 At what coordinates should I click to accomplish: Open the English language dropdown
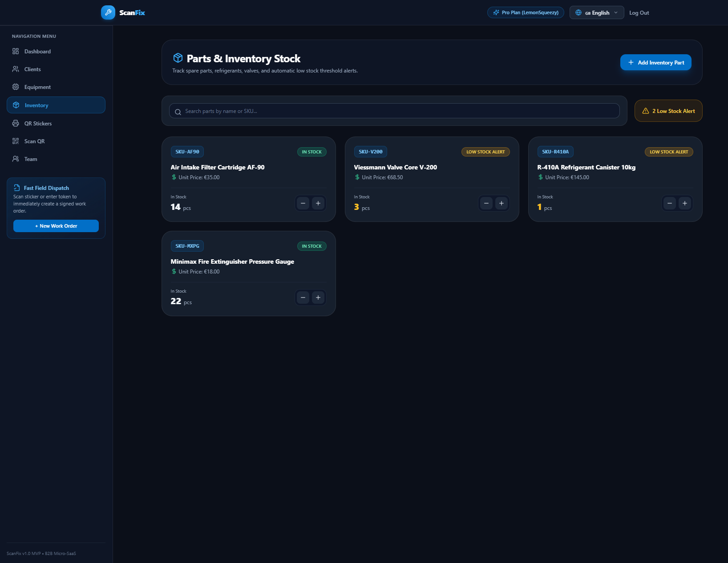tap(597, 12)
